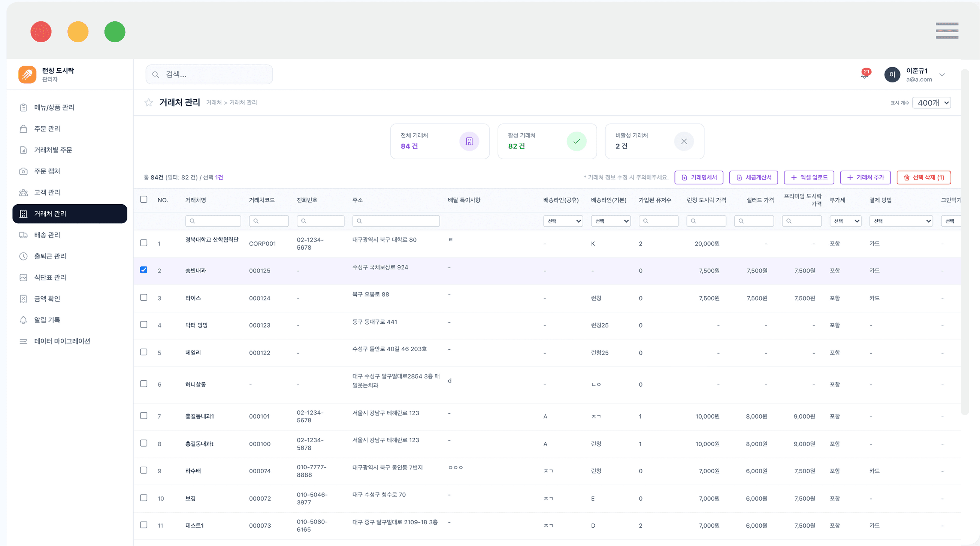Click the clock icon beside 출퇴근 관리
980x546 pixels.
pos(23,256)
